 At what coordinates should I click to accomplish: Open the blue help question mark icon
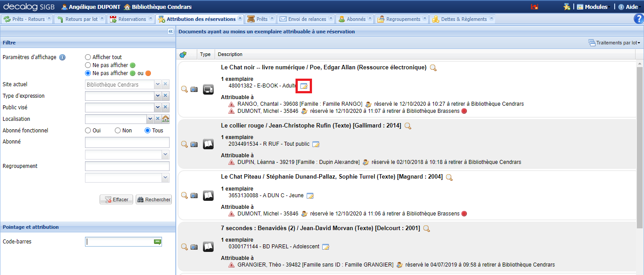coord(638,19)
